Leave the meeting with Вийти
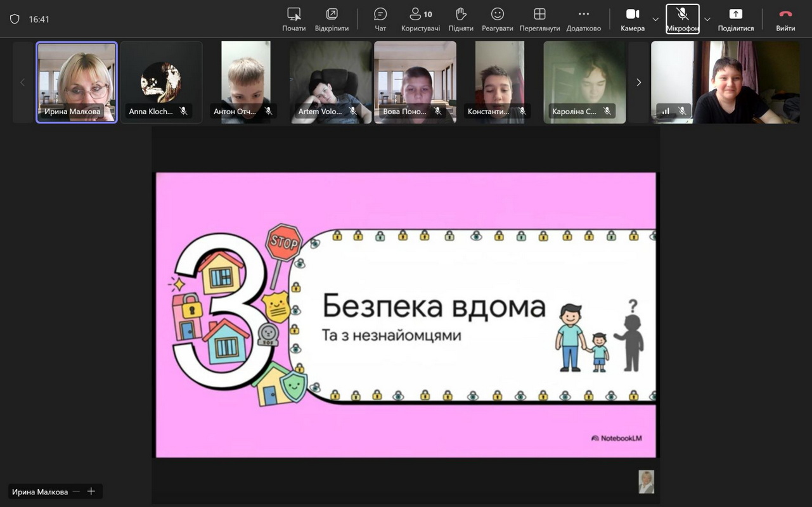812x507 pixels. click(x=785, y=19)
